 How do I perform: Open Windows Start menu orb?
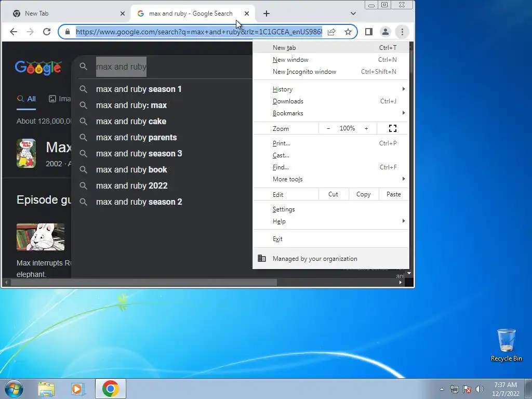[x=14, y=389]
